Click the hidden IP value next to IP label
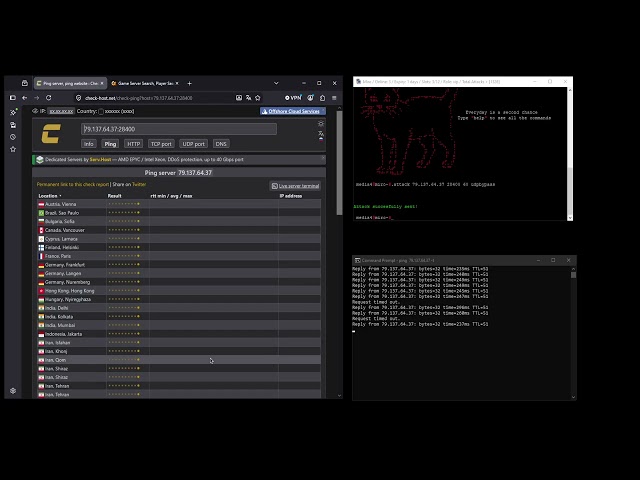640x480 pixels. pos(61,111)
